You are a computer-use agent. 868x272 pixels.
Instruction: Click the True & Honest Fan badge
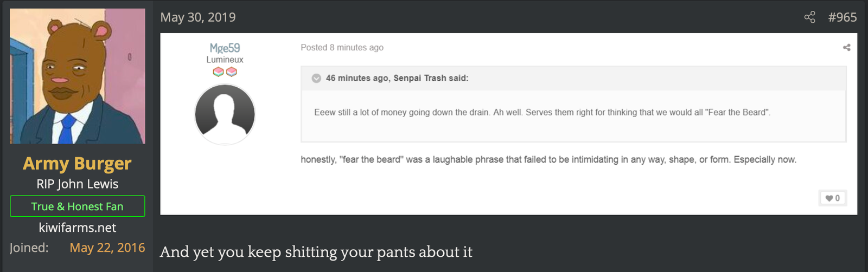click(78, 206)
